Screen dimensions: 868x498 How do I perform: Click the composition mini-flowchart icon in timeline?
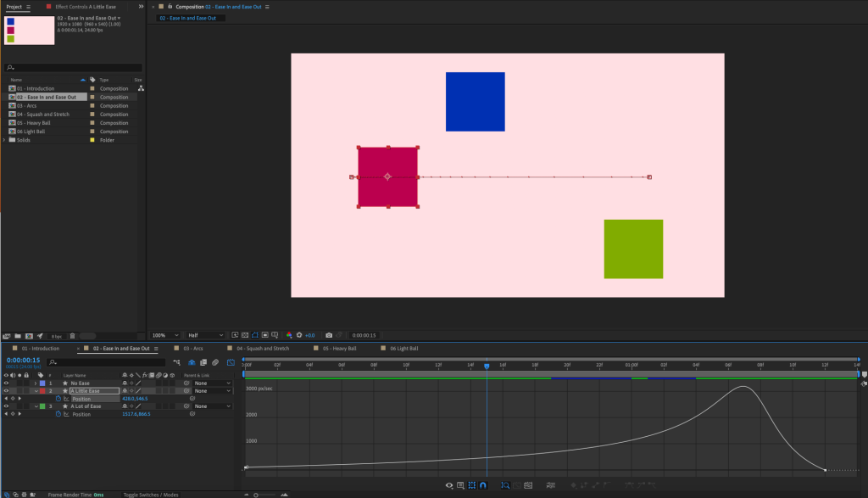click(x=176, y=362)
